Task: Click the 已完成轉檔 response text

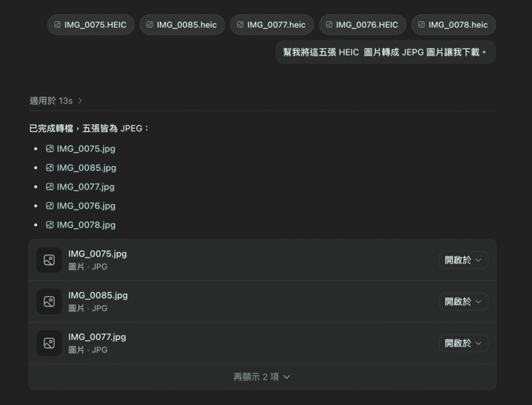Action: [x=89, y=128]
